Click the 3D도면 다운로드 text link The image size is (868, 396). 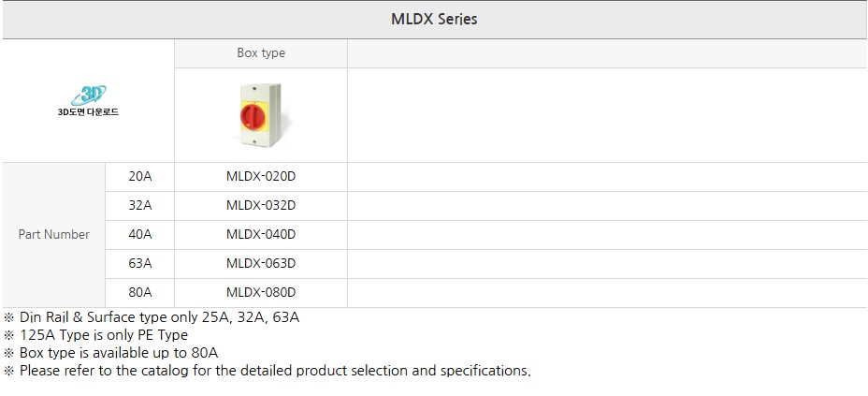coord(88,112)
